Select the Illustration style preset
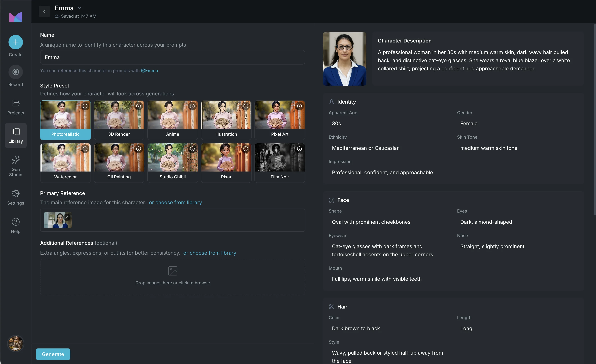 [226, 120]
